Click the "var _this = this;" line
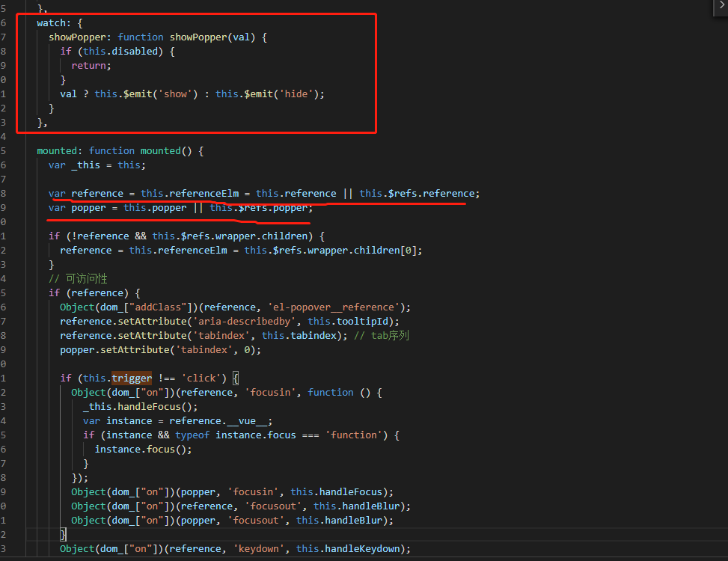Screen dimensions: 728x561 point(97,165)
